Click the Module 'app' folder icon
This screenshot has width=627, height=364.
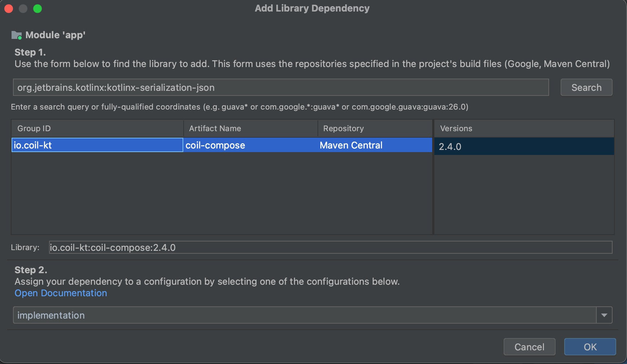pyautogui.click(x=17, y=35)
